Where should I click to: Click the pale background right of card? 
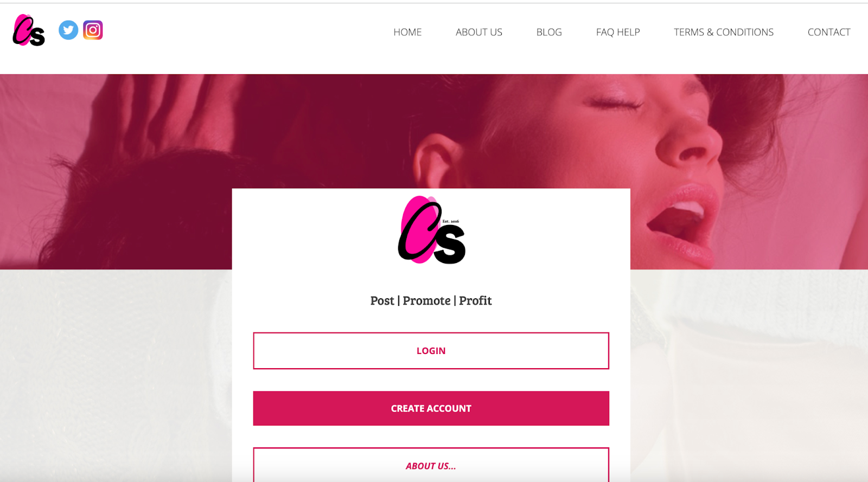(x=749, y=374)
